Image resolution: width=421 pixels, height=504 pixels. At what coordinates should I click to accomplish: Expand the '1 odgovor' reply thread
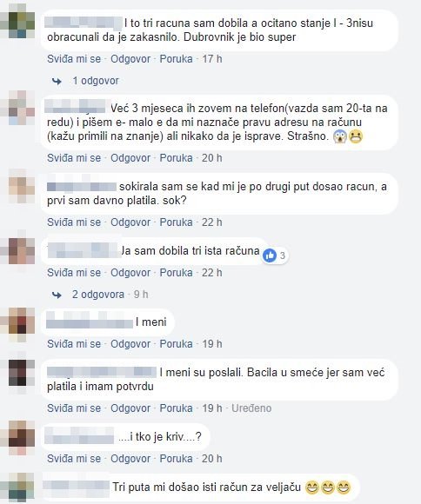click(x=96, y=81)
